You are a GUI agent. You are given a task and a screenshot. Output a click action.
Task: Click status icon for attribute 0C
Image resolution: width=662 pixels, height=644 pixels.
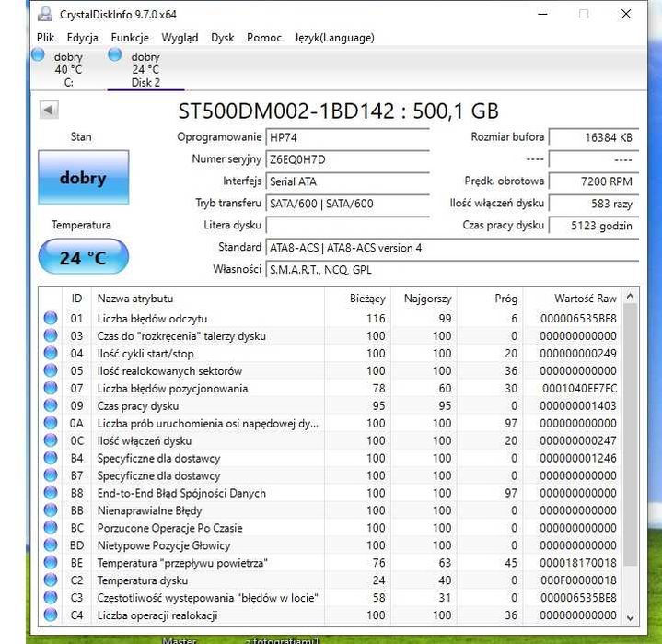tap(51, 440)
